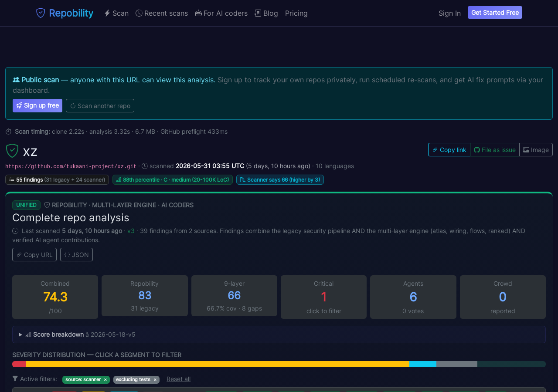The image size is (558, 392).
Task: Click the File as issue button
Action: tap(495, 149)
